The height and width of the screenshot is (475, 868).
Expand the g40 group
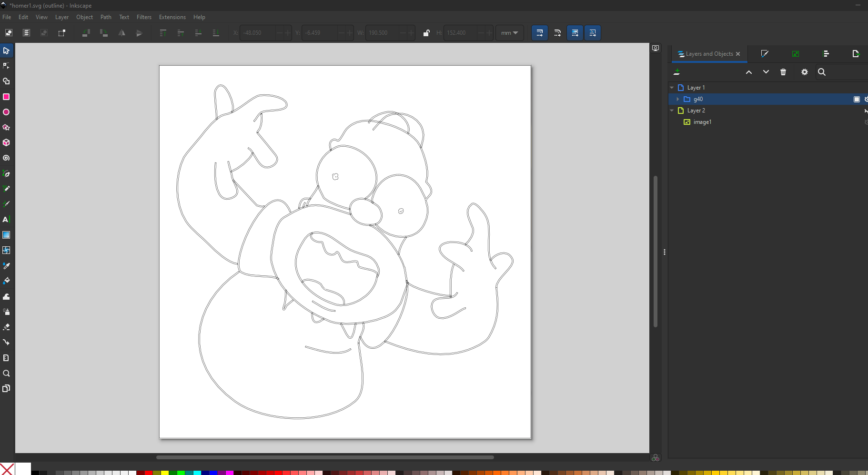(x=677, y=99)
